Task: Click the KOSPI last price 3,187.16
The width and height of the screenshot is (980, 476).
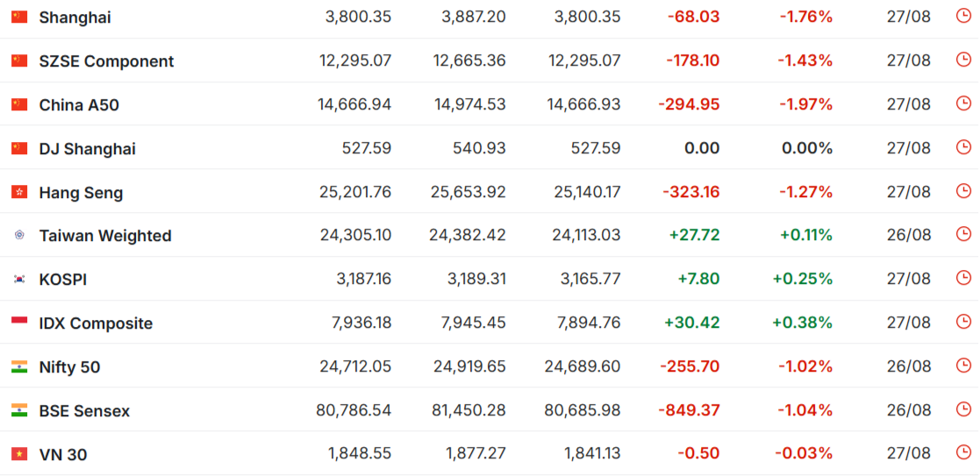Action: coord(364,280)
